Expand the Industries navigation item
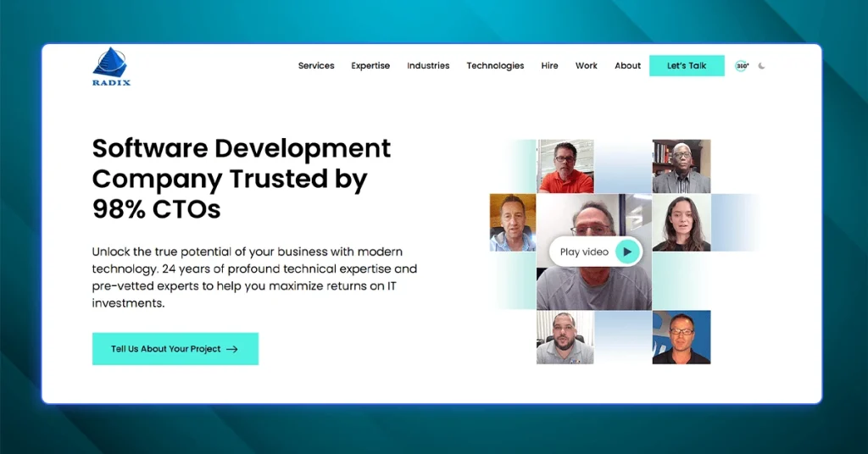Screen dimensions: 868x454 428,66
